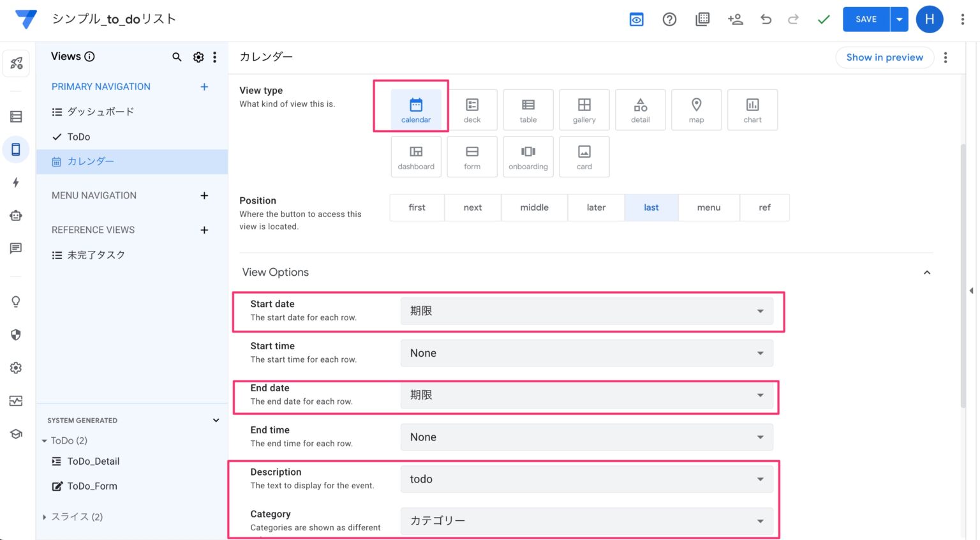The image size is (980, 540).
Task: Set Position to first
Action: click(417, 207)
